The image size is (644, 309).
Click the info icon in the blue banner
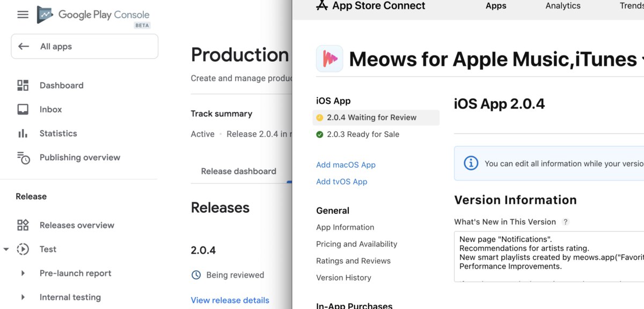point(471,163)
